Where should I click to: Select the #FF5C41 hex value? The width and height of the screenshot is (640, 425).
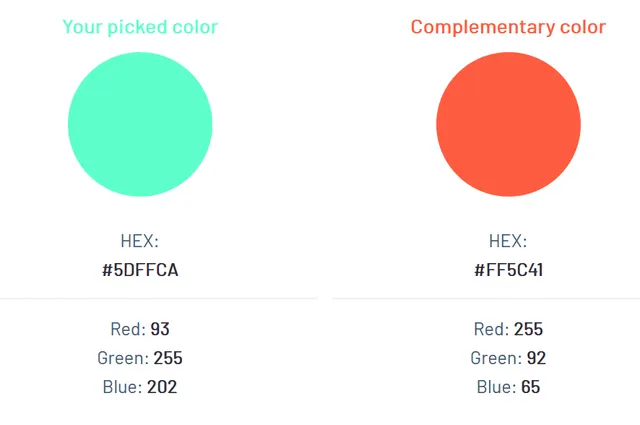pos(508,270)
